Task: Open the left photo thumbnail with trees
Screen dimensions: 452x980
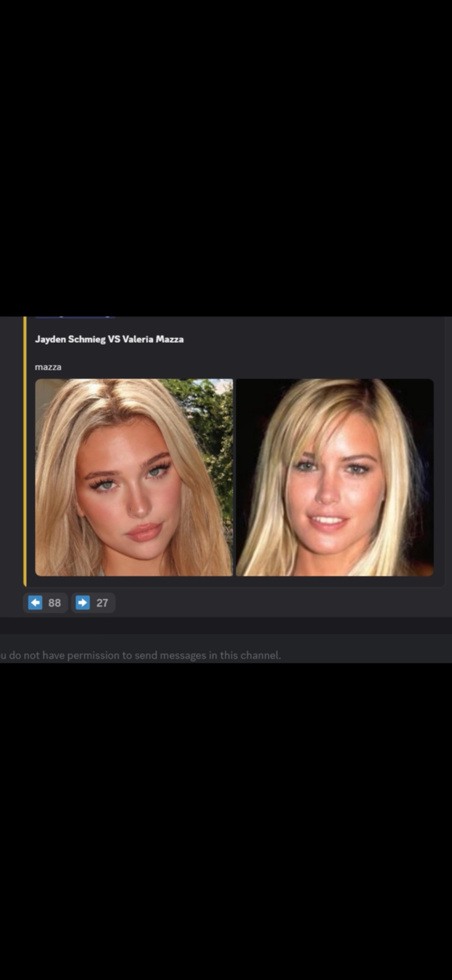Action: pyautogui.click(x=134, y=477)
